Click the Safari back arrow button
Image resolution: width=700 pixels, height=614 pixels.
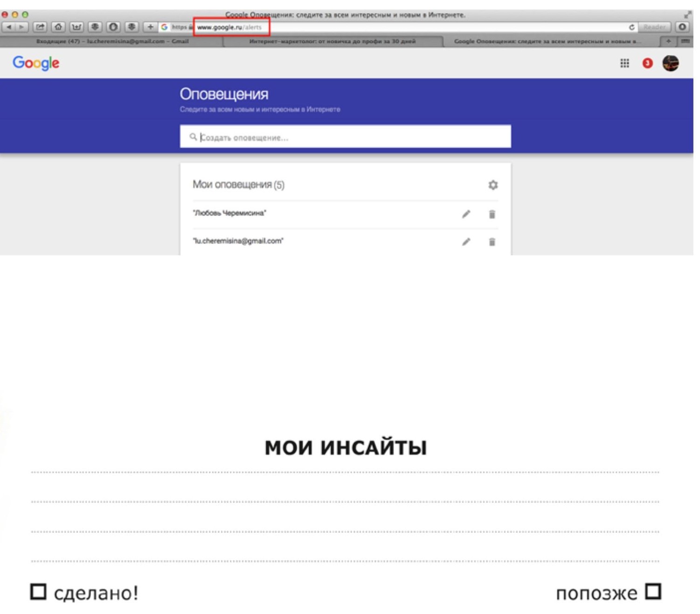click(9, 27)
